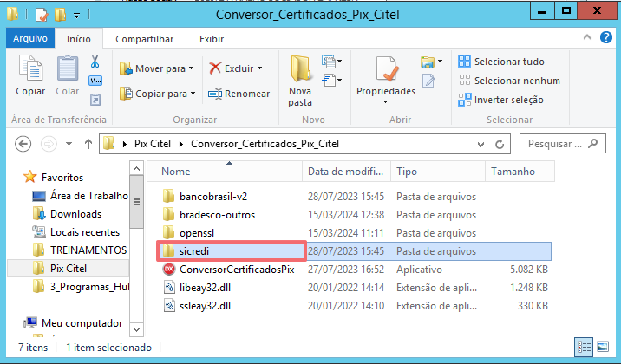621x364 pixels.
Task: Sort by the Tamanho column header
Action: coord(520,172)
